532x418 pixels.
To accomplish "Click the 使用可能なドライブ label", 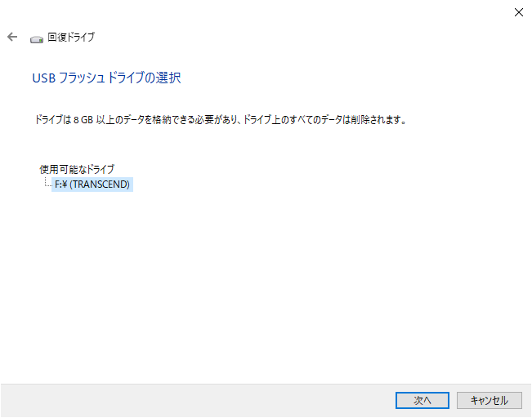I will (x=77, y=169).
